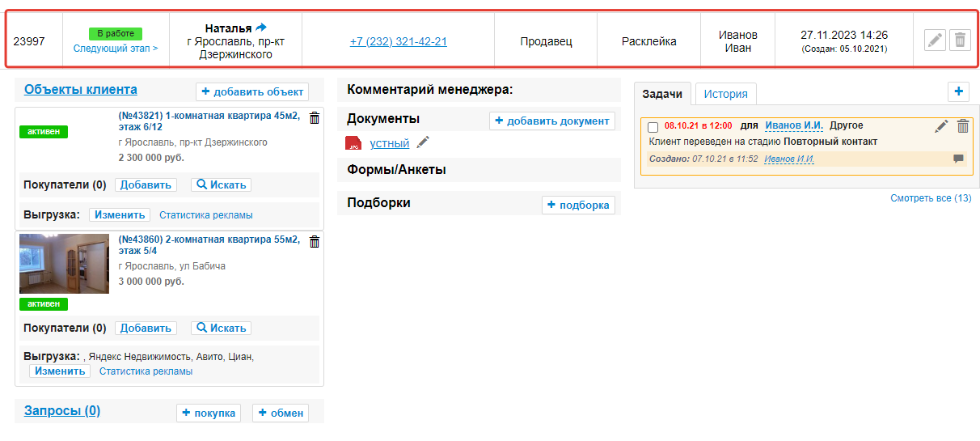Open the task comment bubble icon

tap(958, 159)
